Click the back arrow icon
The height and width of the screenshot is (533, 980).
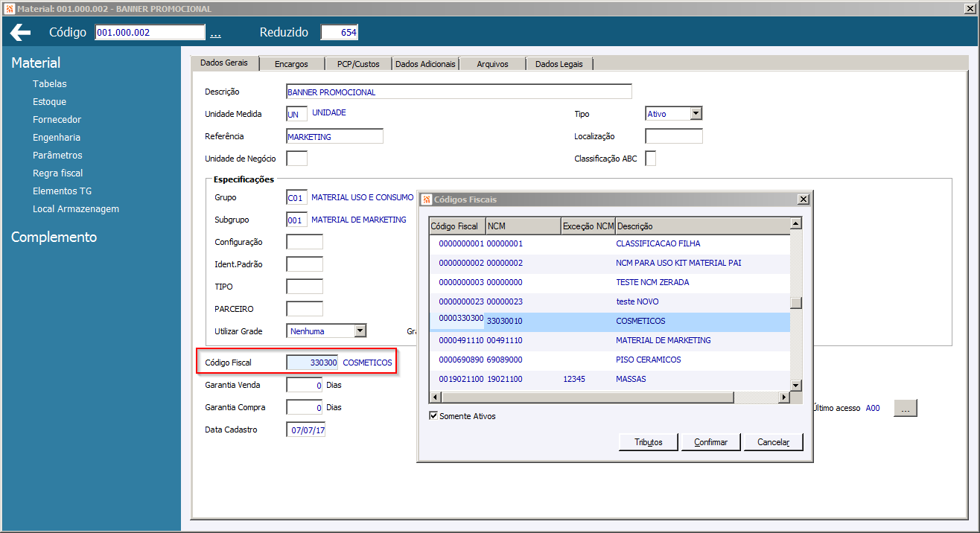(x=20, y=33)
